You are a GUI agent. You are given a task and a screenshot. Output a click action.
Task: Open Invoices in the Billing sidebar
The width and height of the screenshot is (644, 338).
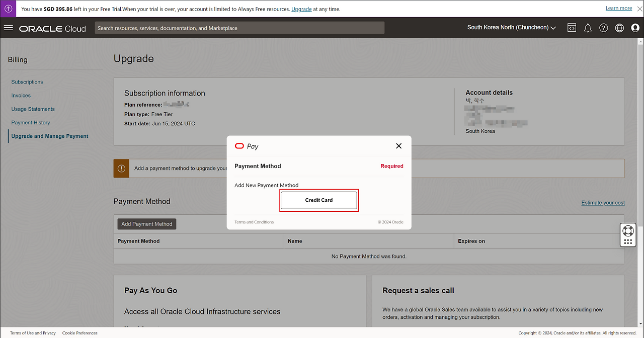(21, 96)
